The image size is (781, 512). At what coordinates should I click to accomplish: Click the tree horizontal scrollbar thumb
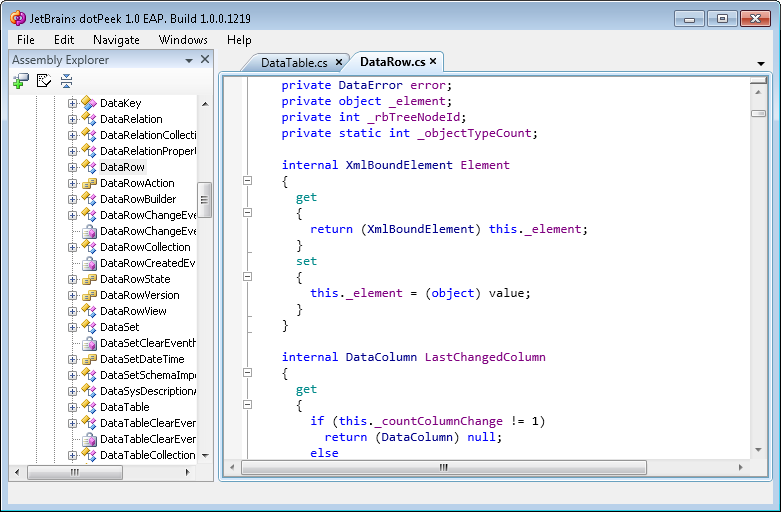tap(75, 472)
